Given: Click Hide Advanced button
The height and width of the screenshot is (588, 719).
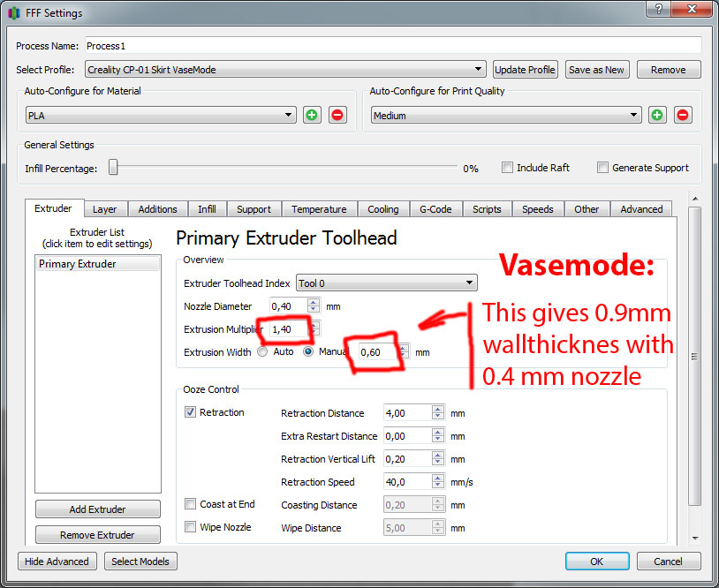Looking at the screenshot, I should click(57, 562).
